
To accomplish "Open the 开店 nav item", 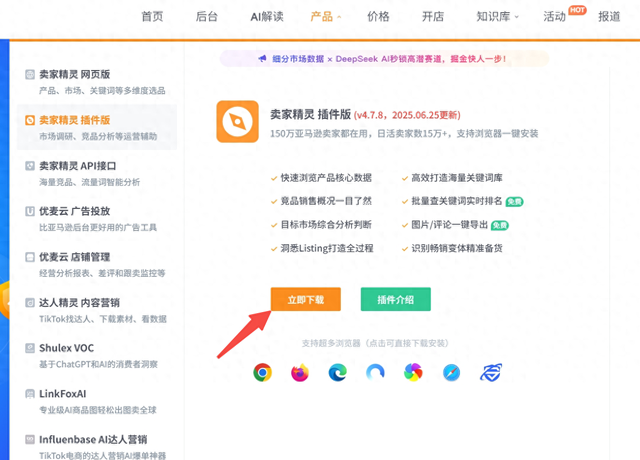I will [433, 16].
